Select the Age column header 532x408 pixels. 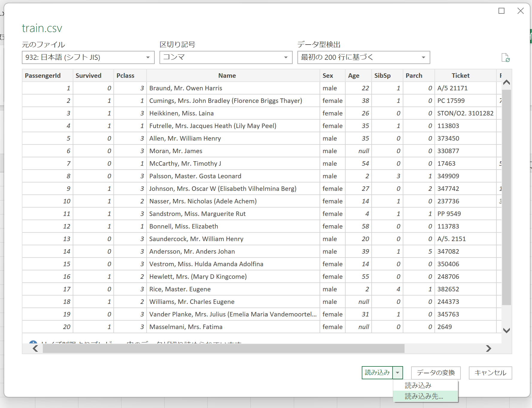coord(354,75)
